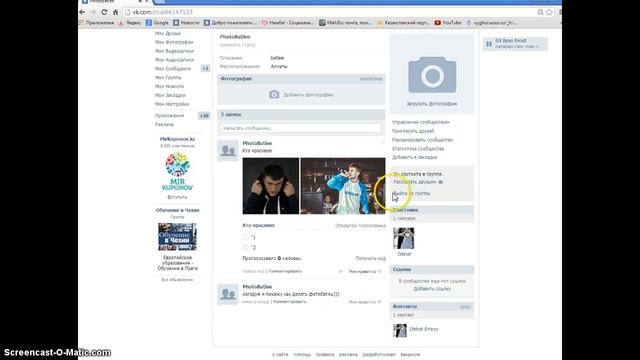The width and height of the screenshot is (640, 360).
Task: Click Вступить under Mir Kuponov ad
Action: pos(178,197)
